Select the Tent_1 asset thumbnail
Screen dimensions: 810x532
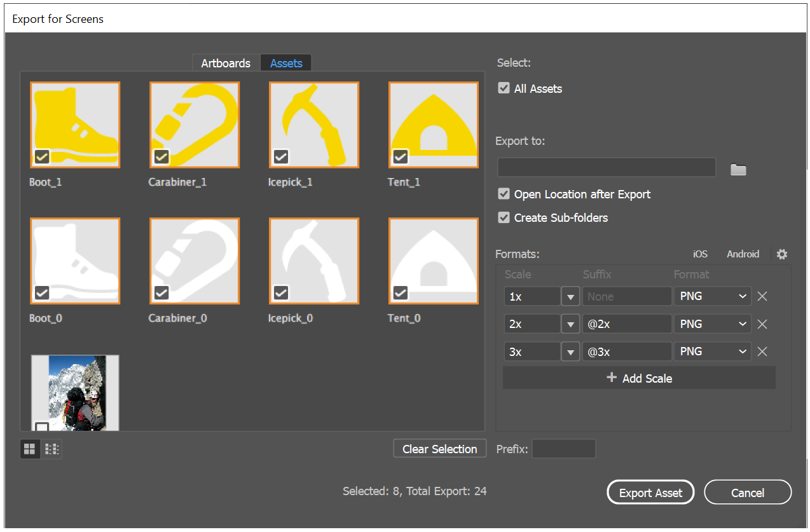434,125
